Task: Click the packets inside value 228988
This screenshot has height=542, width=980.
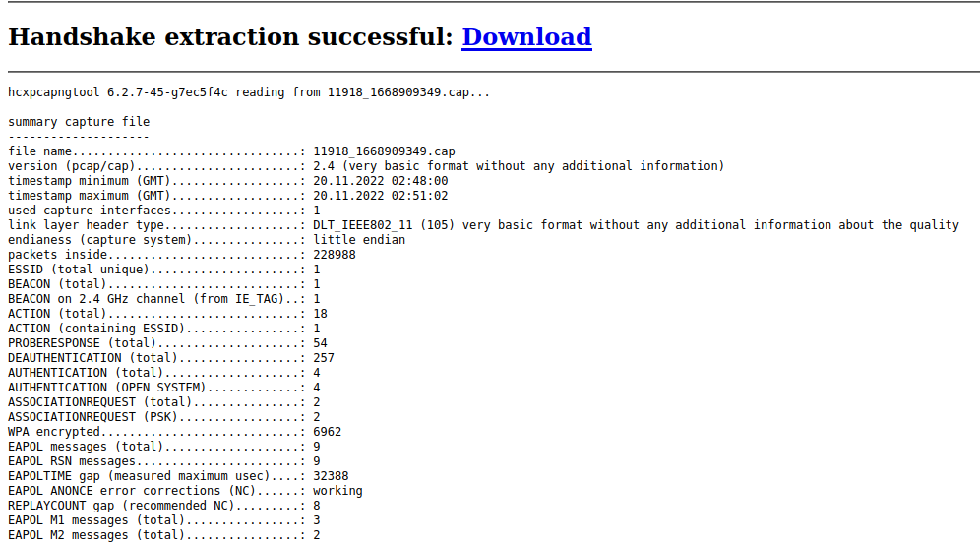Action: pos(335,255)
